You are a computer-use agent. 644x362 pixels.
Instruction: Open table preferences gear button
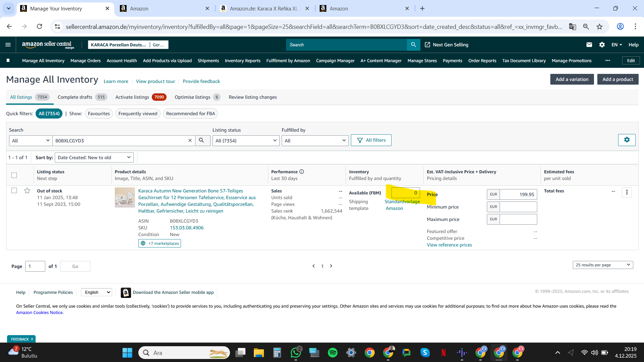pyautogui.click(x=627, y=140)
